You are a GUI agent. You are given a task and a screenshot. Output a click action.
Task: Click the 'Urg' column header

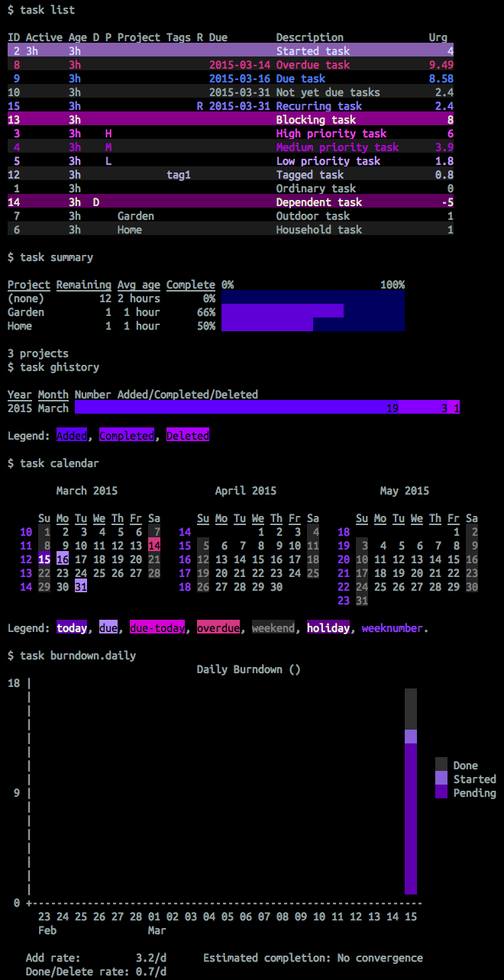[x=438, y=37]
